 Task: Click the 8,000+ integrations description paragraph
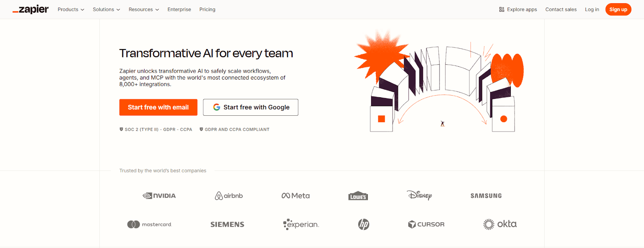(x=202, y=78)
